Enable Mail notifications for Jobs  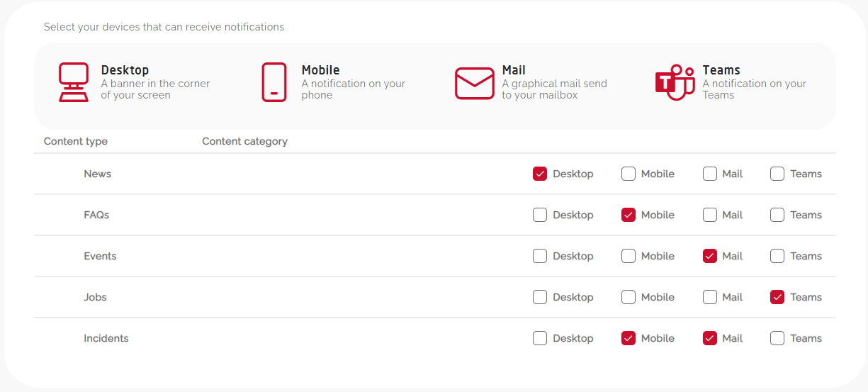[710, 297]
